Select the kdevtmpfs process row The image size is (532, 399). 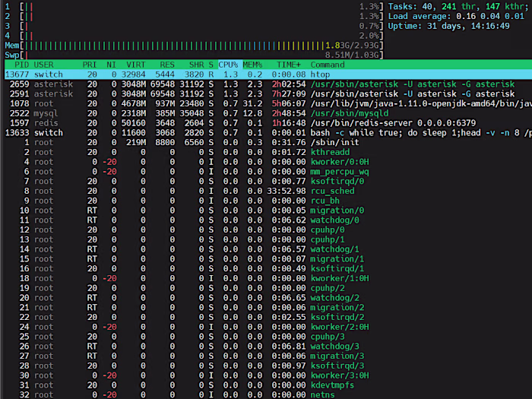(x=268, y=385)
